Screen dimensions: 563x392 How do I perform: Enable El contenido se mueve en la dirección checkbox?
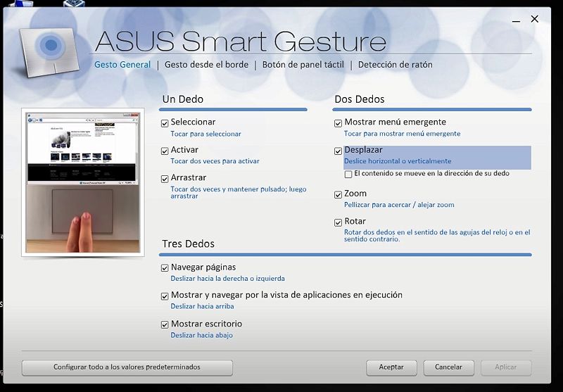[348, 175]
